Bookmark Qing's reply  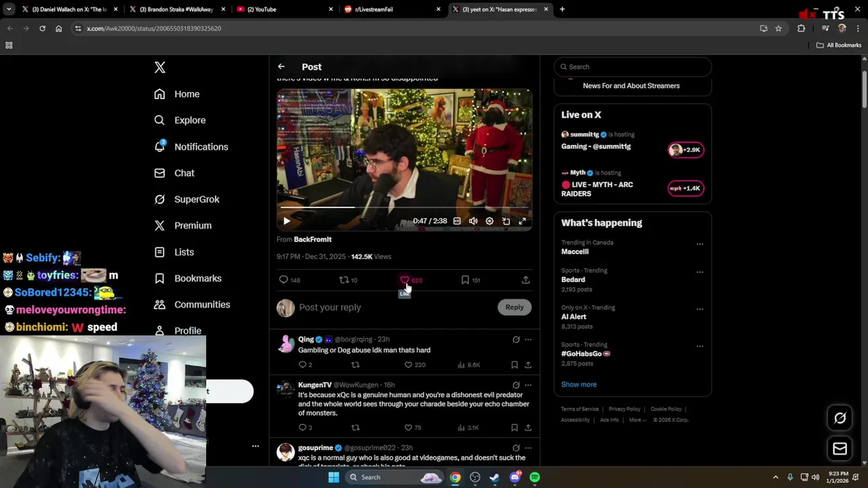515,365
